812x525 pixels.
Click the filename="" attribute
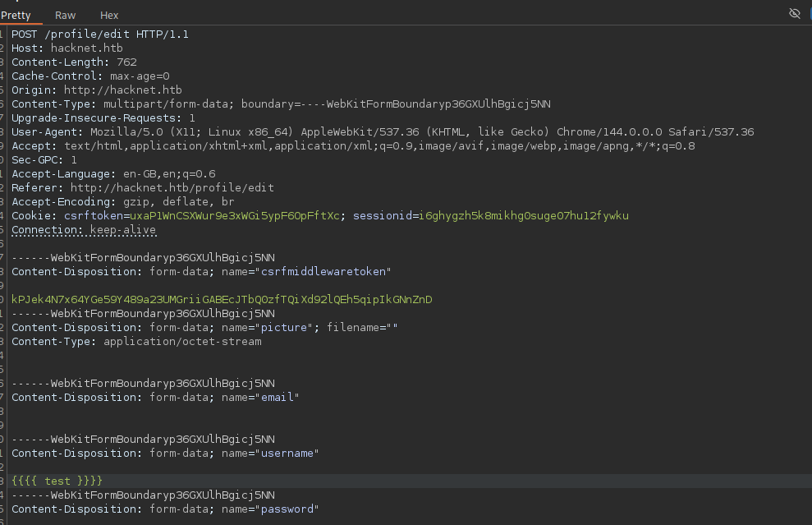(x=362, y=328)
